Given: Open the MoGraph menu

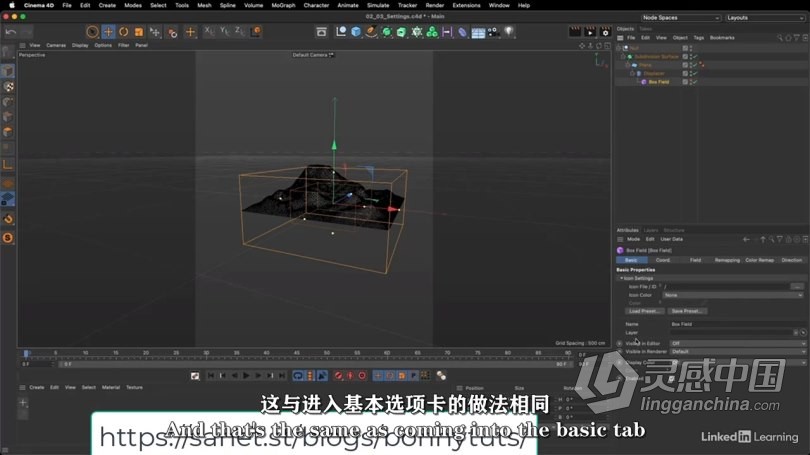Looking at the screenshot, I should 283,5.
